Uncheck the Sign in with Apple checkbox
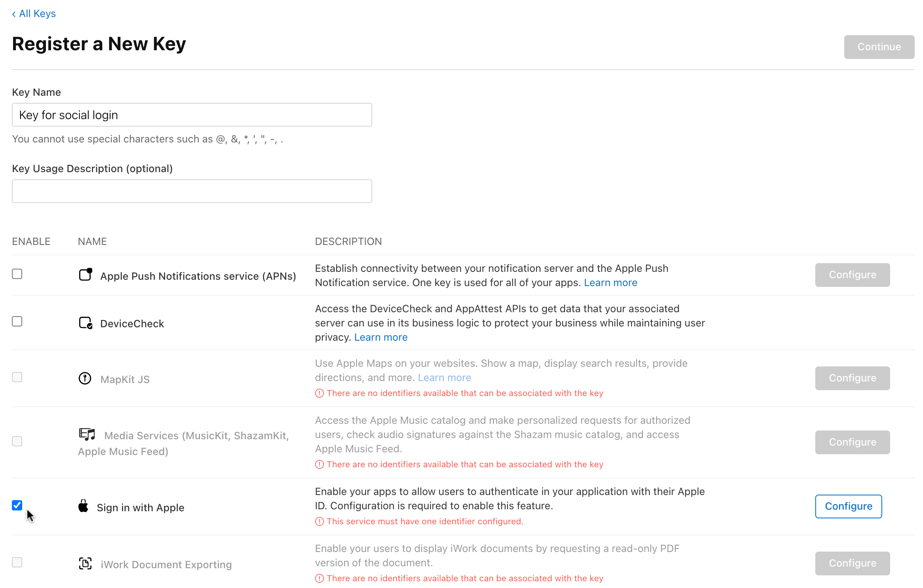The image size is (923, 588). 17,505
